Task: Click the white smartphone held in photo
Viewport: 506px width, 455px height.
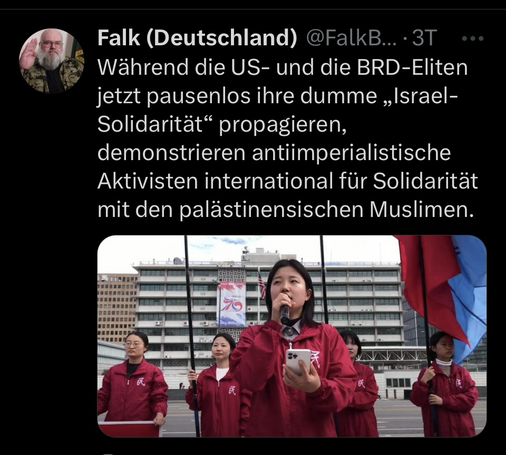Action: coord(299,362)
